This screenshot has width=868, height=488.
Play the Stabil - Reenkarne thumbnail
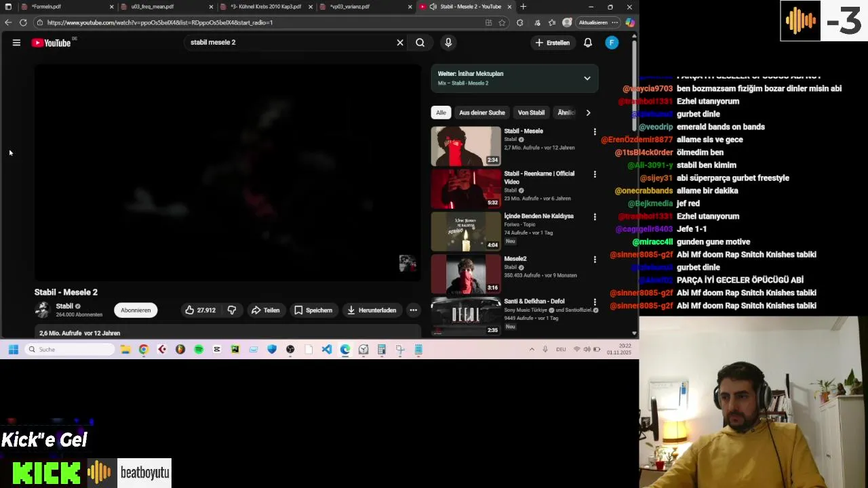[466, 189]
